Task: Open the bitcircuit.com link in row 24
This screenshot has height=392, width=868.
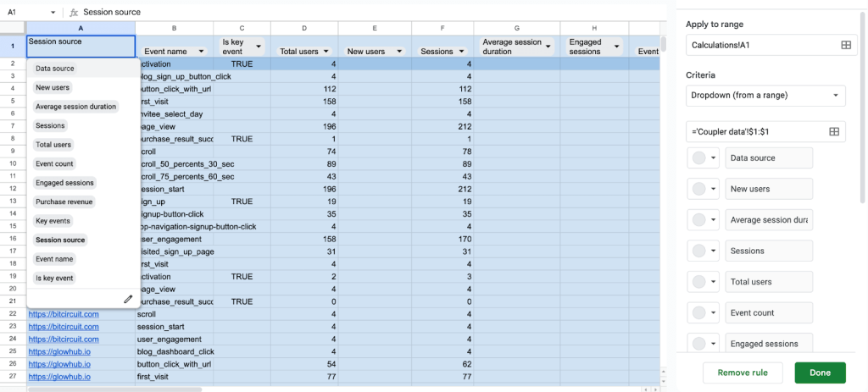Action: click(x=64, y=339)
